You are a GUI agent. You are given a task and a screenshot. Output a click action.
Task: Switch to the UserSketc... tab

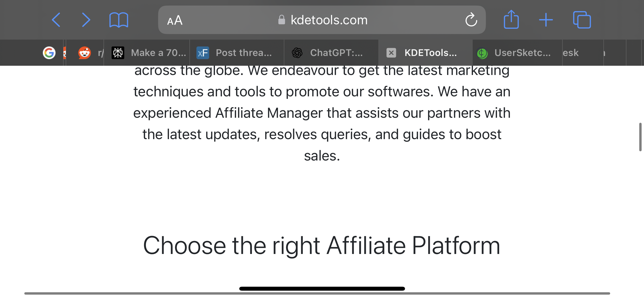pyautogui.click(x=517, y=53)
